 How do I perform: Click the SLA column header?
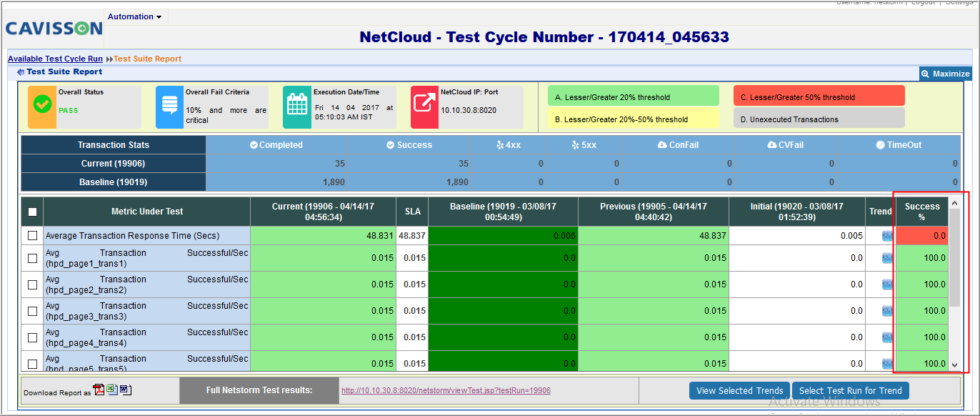point(412,212)
